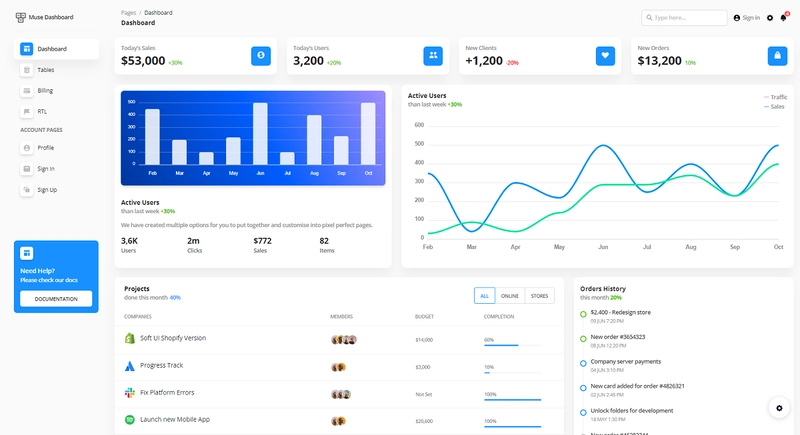Viewport: 800px width, 435px height.
Task: Click the COMPLETION column header
Action: pyautogui.click(x=499, y=317)
